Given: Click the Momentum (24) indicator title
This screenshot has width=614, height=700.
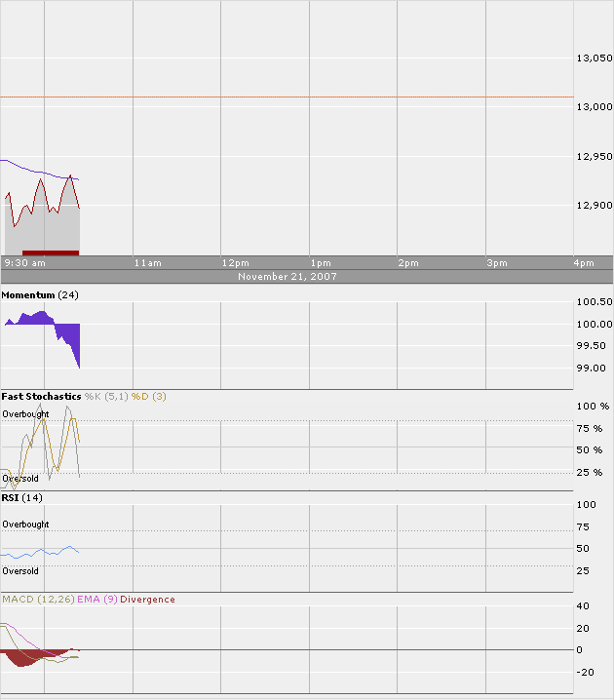Looking at the screenshot, I should [x=40, y=295].
